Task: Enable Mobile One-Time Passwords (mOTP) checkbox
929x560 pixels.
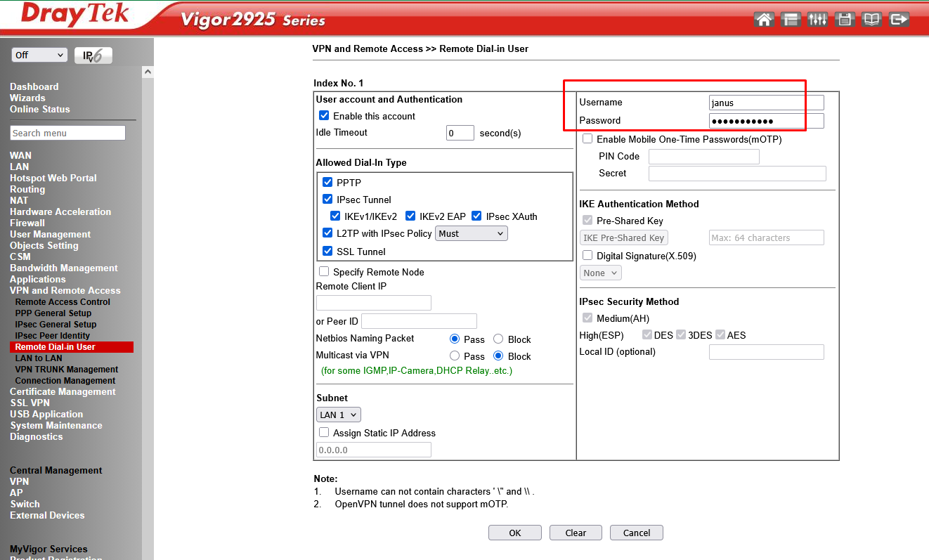Action: click(x=587, y=139)
